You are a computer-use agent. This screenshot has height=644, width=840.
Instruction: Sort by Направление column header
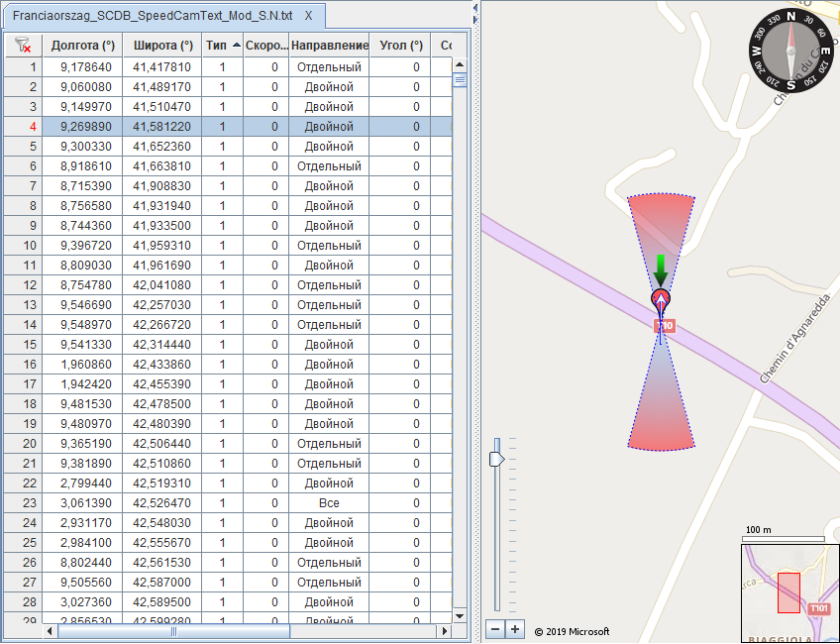pos(330,46)
